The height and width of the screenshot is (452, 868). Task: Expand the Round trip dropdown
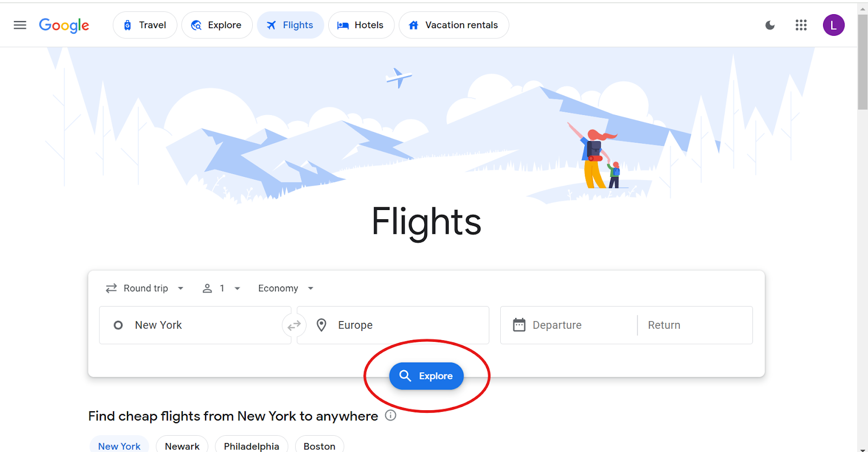point(145,288)
